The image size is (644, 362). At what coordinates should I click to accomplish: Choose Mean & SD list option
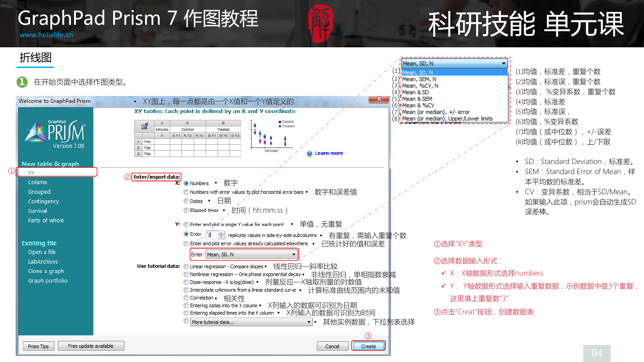pos(454,92)
